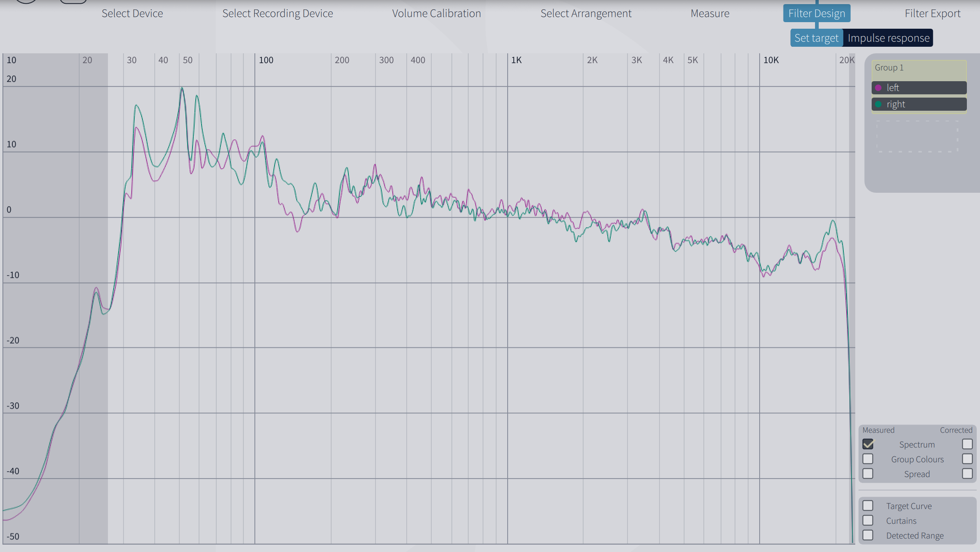The width and height of the screenshot is (980, 552).
Task: Click the 1K frequency axis label
Action: click(516, 60)
